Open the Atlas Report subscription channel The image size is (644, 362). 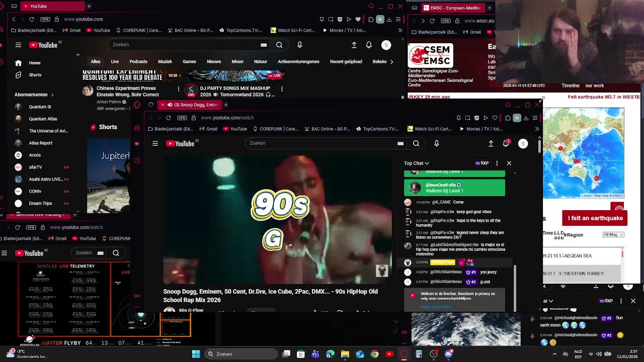point(40,143)
